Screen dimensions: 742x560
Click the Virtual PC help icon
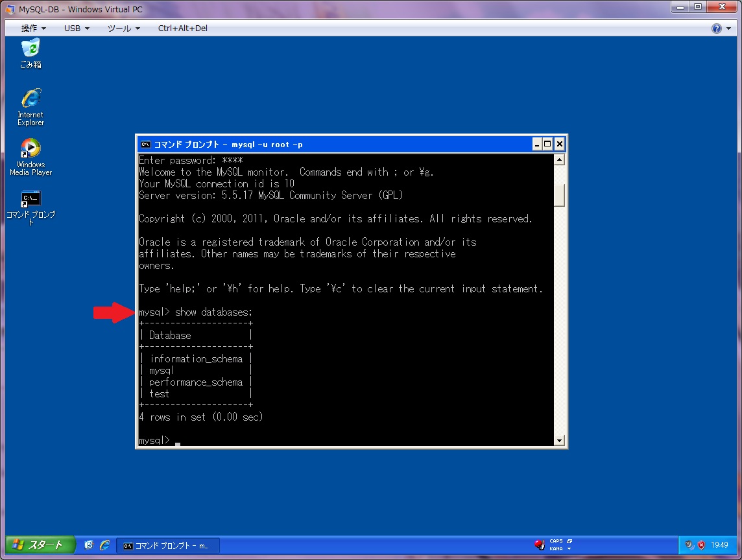coord(717,29)
